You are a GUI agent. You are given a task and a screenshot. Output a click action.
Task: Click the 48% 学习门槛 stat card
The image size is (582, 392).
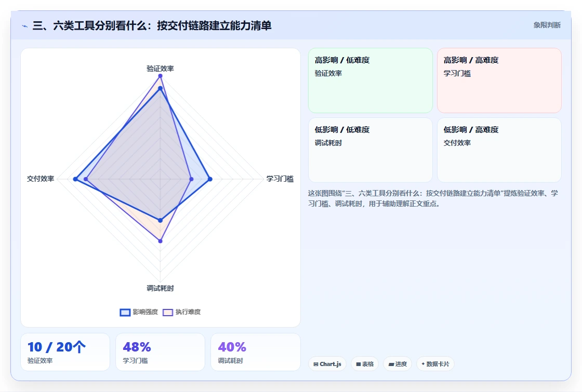[161, 352]
